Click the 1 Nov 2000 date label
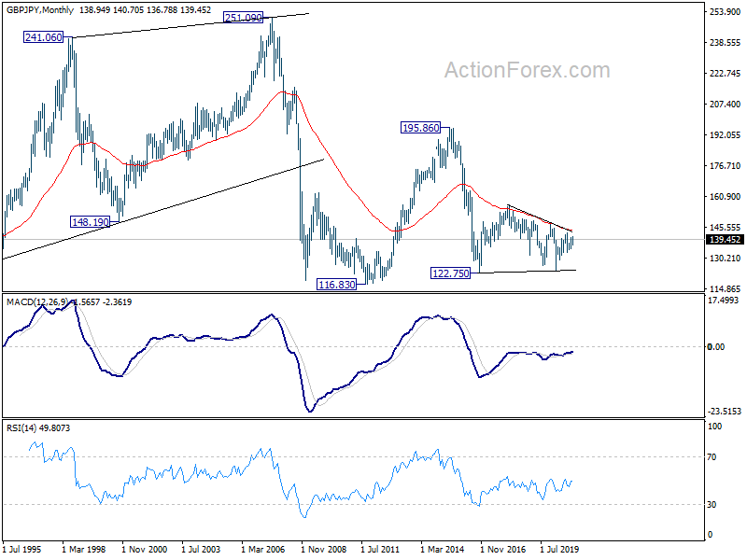This screenshot has width=747, height=560. pyautogui.click(x=145, y=550)
